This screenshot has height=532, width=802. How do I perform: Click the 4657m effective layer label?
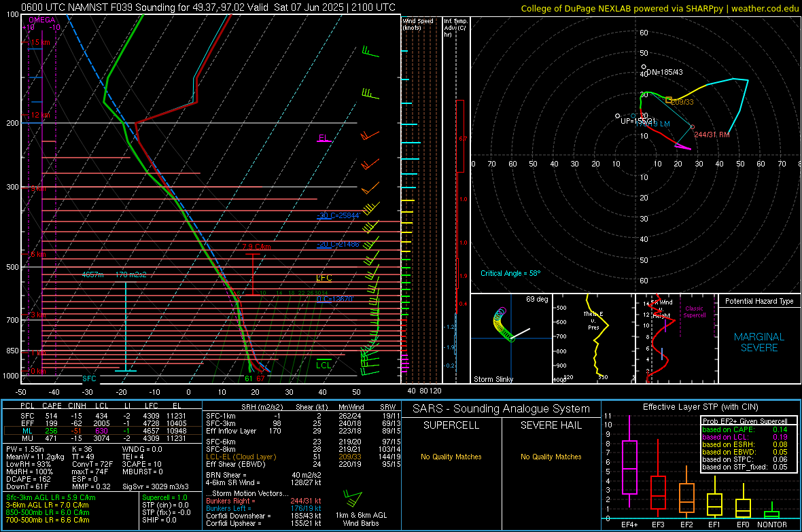pyautogui.click(x=92, y=274)
